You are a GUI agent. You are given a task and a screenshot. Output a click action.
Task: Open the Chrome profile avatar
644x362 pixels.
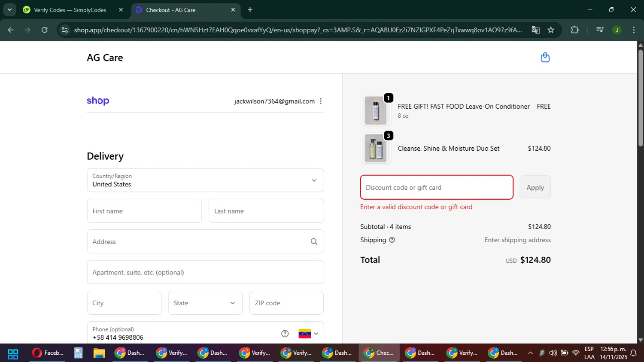[x=617, y=30]
